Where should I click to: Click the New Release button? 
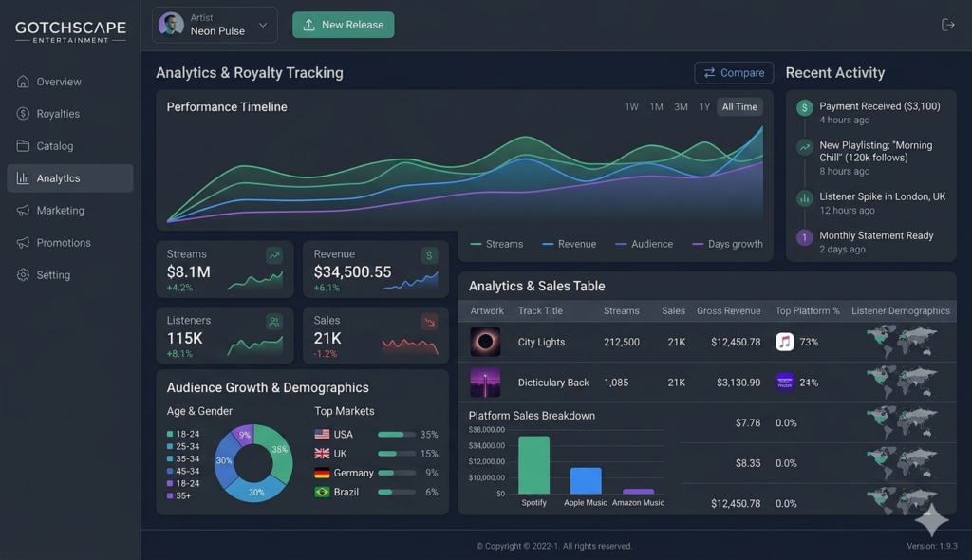pyautogui.click(x=344, y=25)
